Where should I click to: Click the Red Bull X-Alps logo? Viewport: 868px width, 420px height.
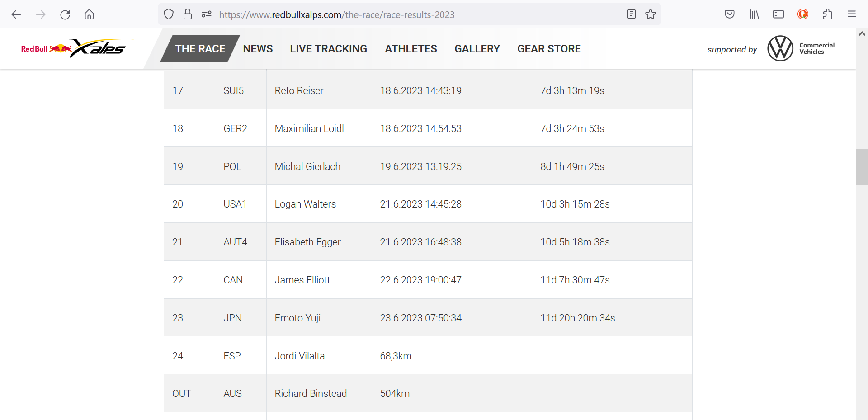[75, 48]
